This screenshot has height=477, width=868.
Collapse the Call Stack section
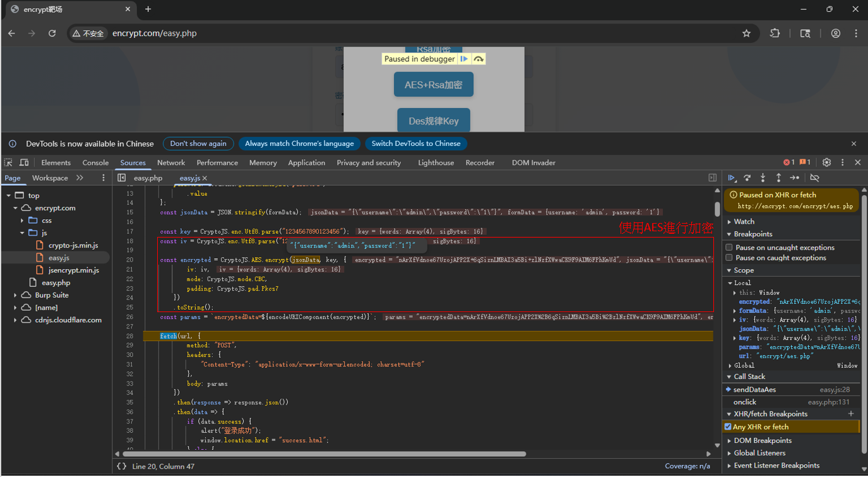[730, 377]
